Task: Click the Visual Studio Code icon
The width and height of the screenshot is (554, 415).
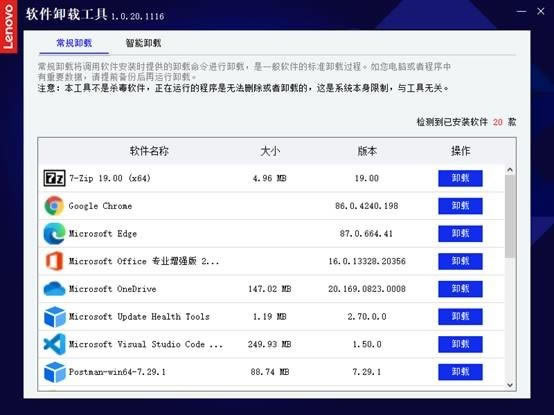Action: (x=54, y=344)
